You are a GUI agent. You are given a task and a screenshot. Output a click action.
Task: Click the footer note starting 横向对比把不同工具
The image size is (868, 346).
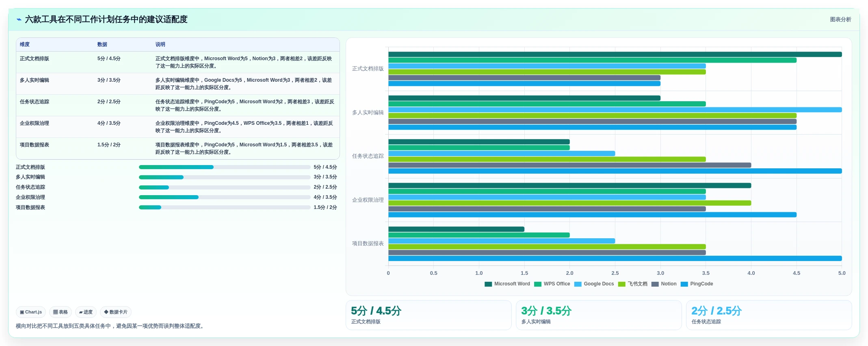[x=110, y=326]
